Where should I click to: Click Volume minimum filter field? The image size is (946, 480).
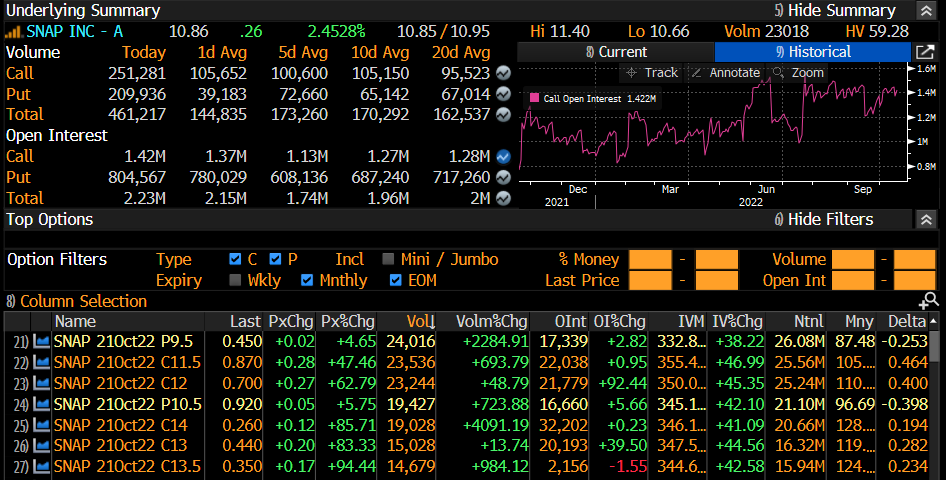[x=853, y=260]
